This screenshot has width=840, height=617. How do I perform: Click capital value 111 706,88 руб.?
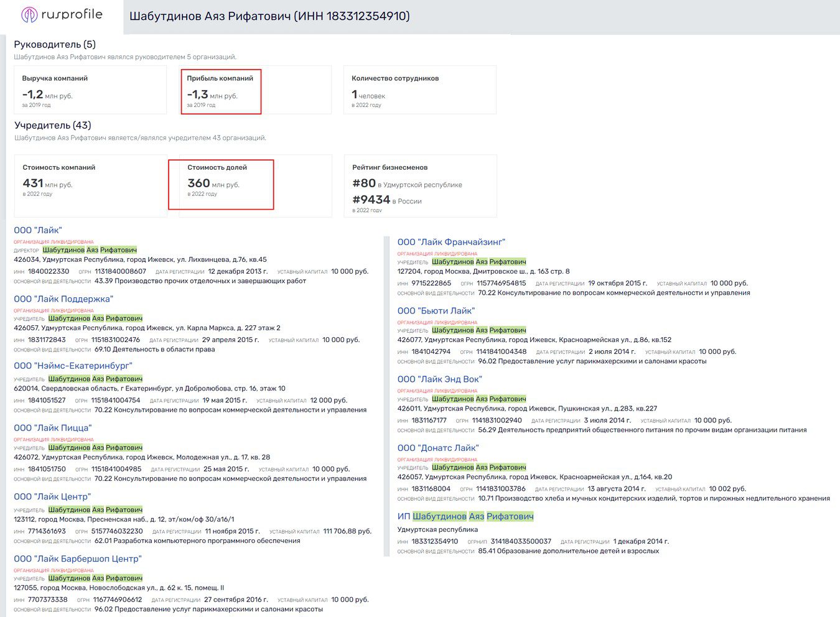(347, 531)
